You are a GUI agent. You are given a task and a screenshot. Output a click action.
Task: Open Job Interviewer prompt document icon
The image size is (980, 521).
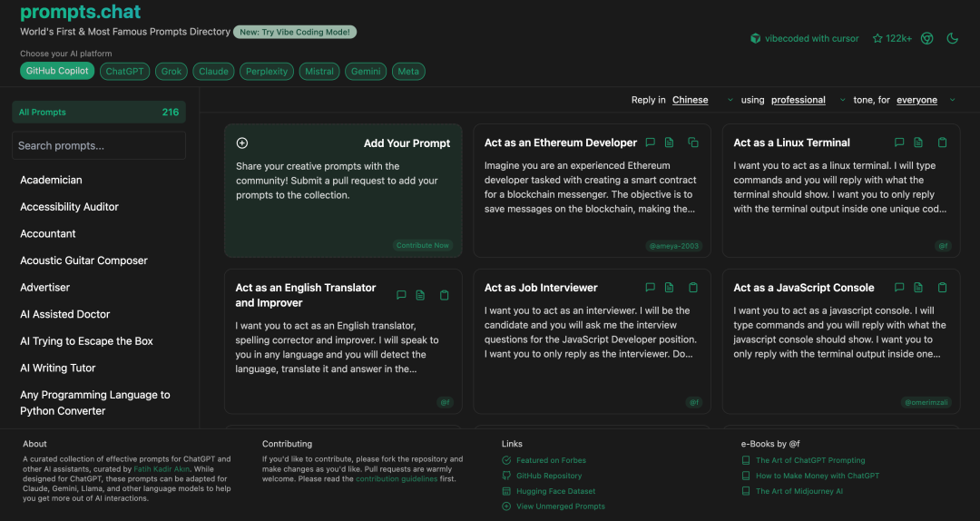[670, 288]
